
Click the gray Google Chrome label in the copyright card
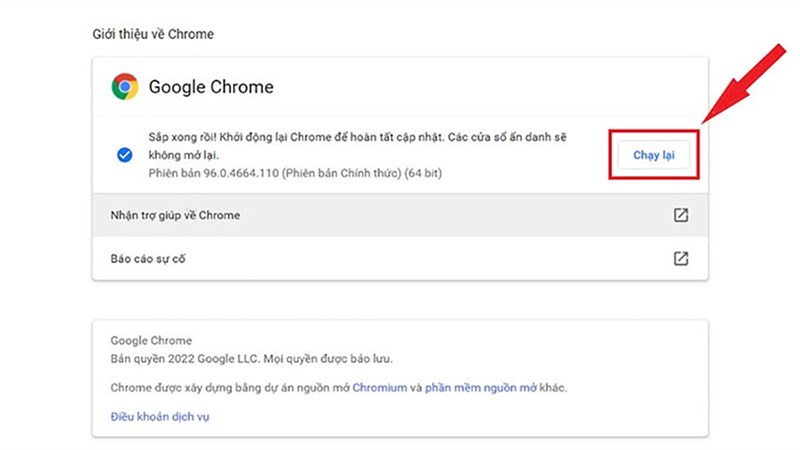(151, 340)
